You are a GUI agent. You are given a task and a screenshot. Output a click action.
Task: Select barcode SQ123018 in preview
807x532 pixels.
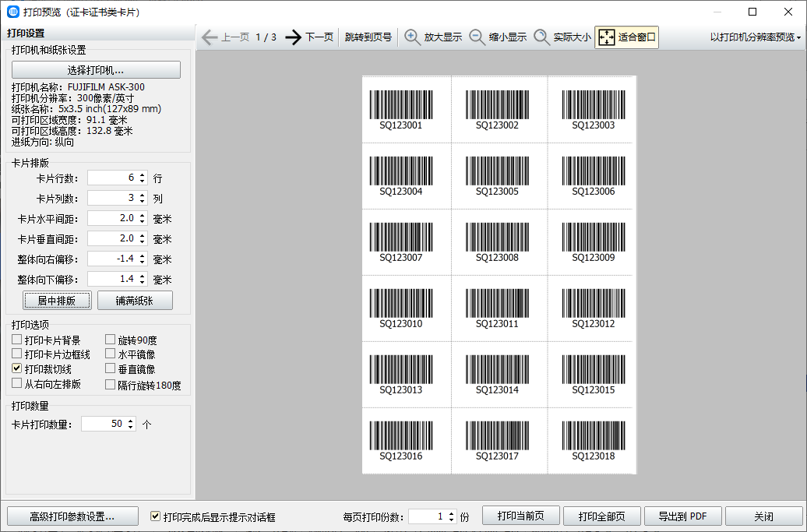pos(594,441)
